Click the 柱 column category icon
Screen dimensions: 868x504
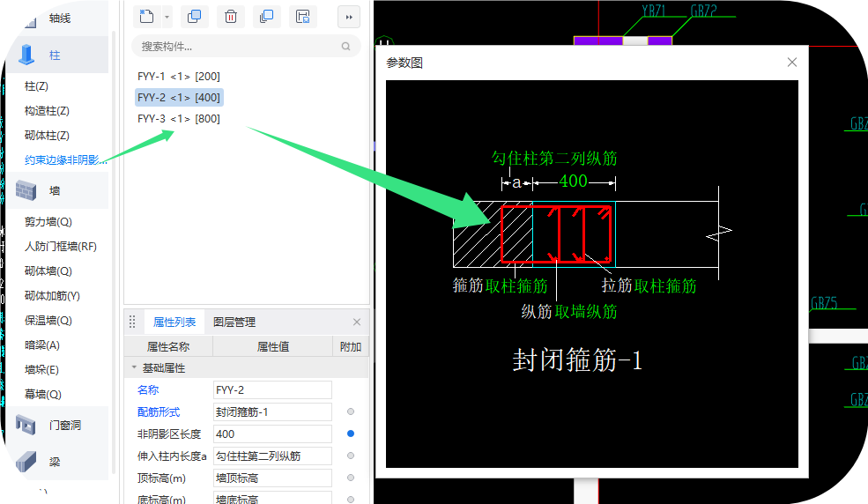coord(26,55)
